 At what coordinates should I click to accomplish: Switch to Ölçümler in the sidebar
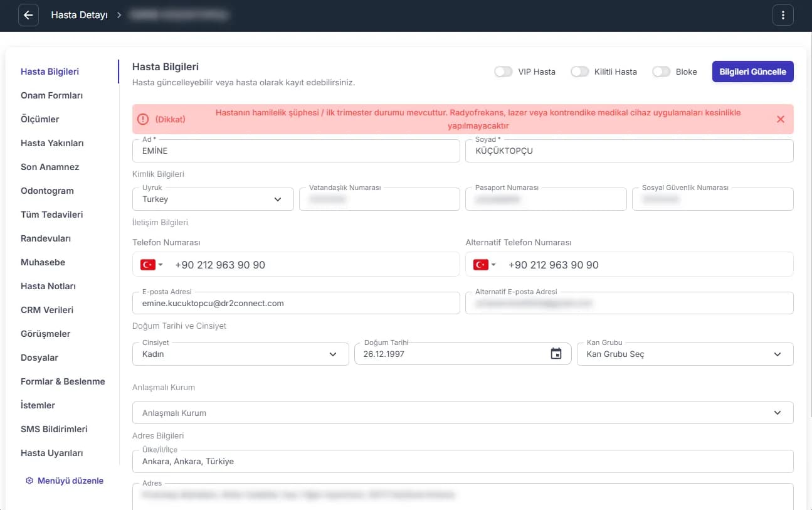pos(40,119)
